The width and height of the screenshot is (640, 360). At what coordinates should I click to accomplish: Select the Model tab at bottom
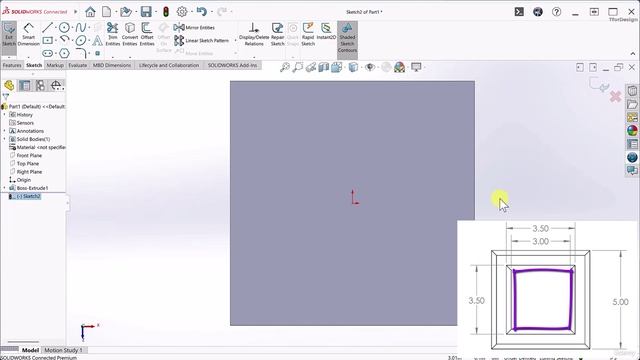30,350
